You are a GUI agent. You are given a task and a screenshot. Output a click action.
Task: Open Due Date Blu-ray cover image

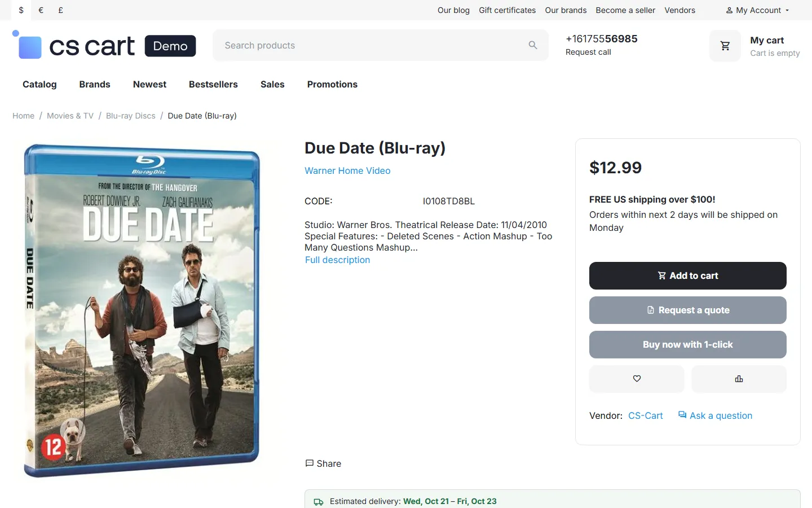coord(142,310)
